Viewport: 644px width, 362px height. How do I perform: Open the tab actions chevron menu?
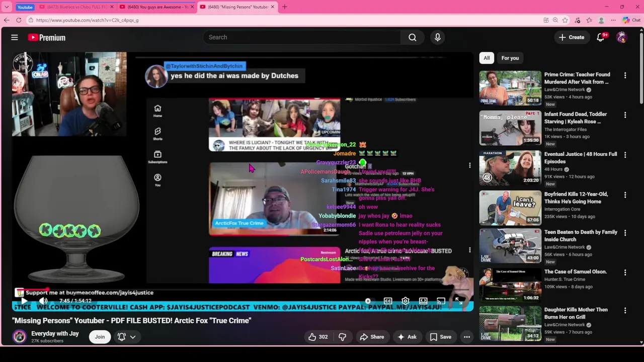(x=7, y=7)
